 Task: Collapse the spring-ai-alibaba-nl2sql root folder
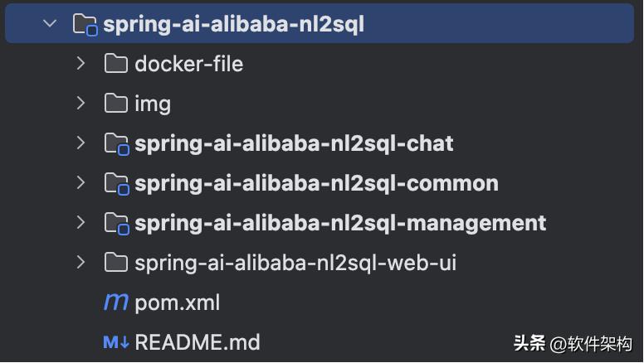pos(50,23)
